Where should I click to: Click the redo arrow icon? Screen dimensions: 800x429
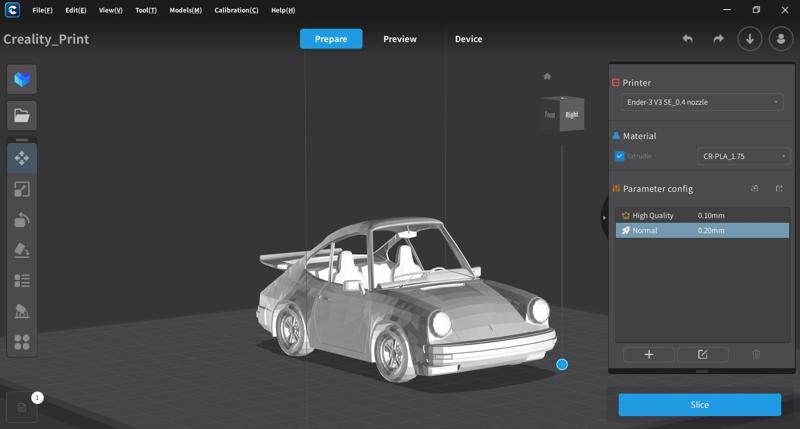point(718,39)
